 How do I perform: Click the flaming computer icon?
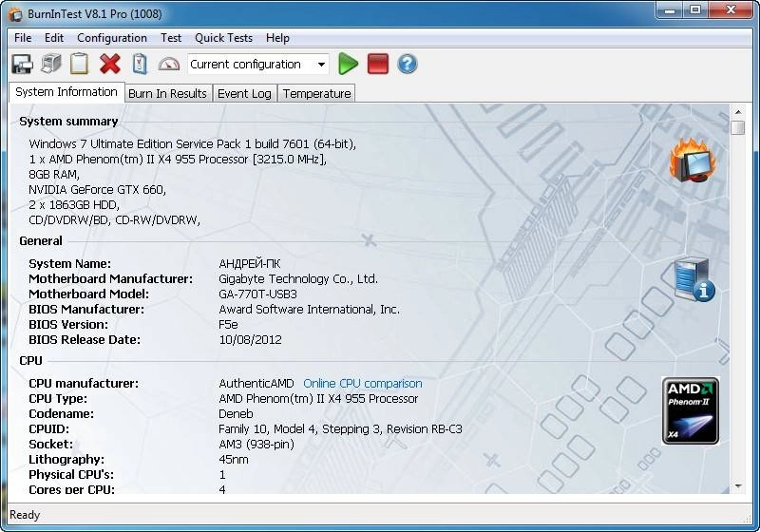[693, 160]
